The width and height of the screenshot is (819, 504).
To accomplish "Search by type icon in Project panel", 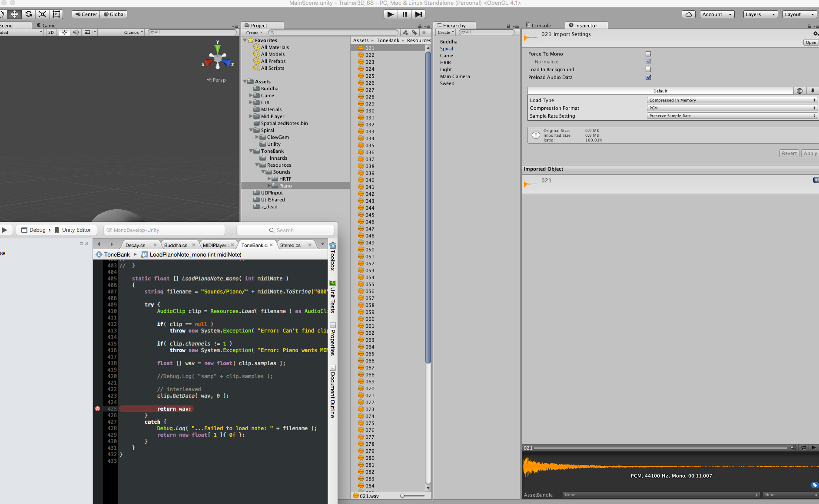I will click(x=405, y=33).
